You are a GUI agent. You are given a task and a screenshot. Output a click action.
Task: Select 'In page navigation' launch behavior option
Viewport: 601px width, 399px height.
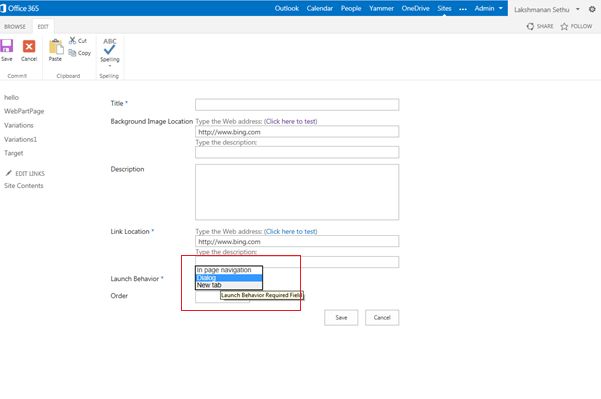point(229,270)
